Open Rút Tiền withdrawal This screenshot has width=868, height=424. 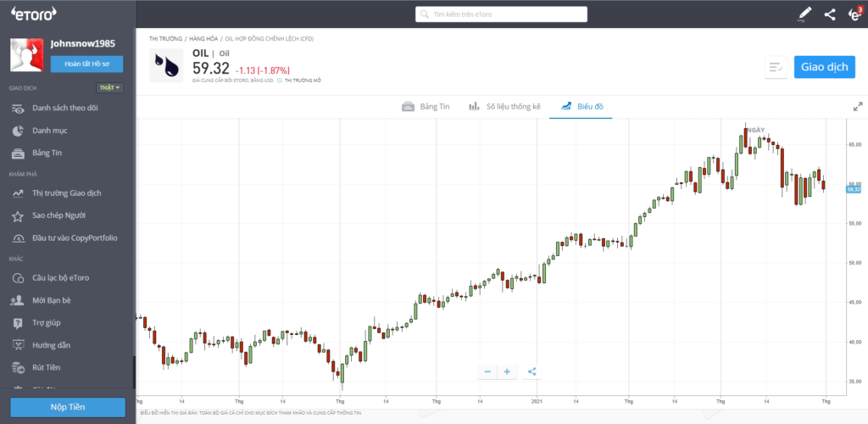(47, 367)
